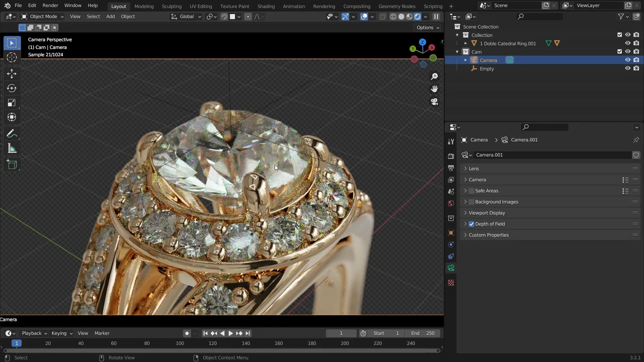Click the Modeling workspace tab
The width and height of the screenshot is (644, 362).
144,6
